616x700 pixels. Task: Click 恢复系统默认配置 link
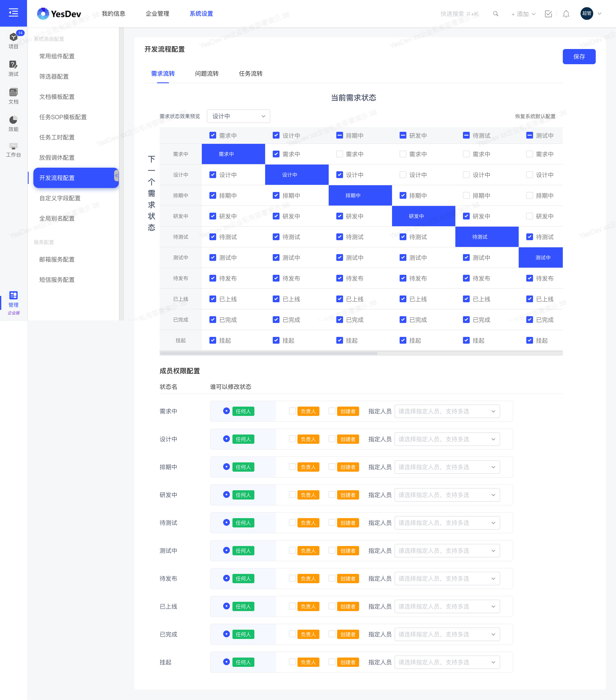coord(535,116)
